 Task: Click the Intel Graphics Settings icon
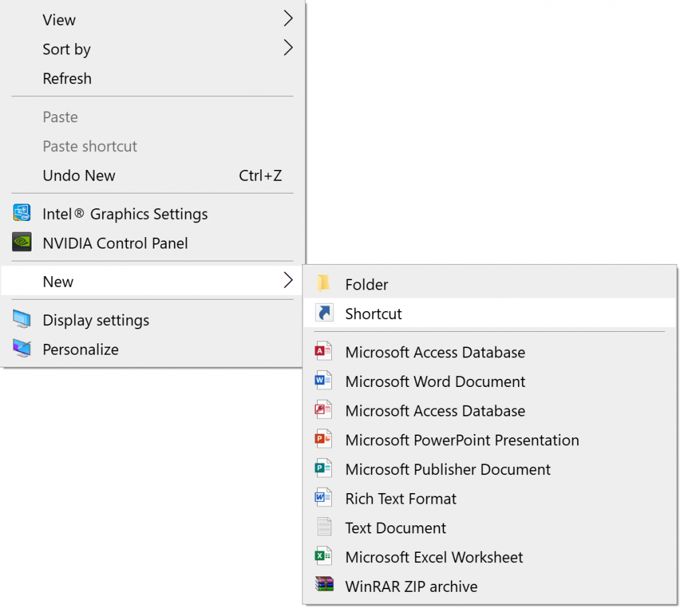(21, 213)
